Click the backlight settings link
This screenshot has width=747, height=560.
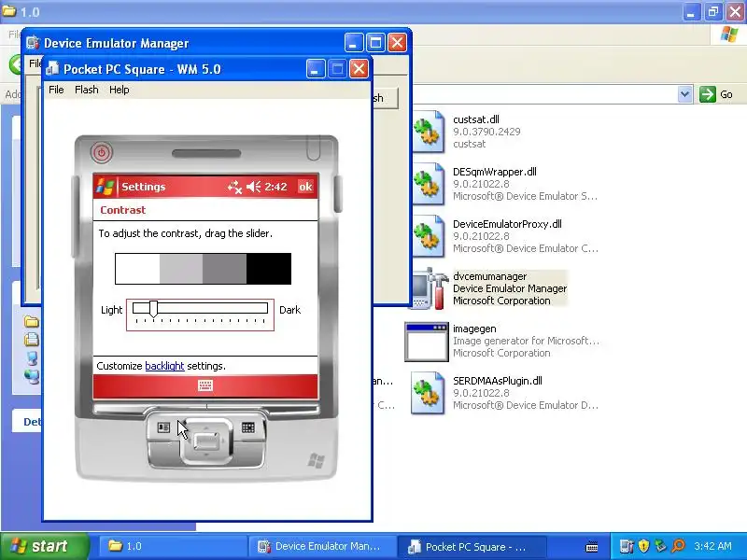(x=164, y=366)
